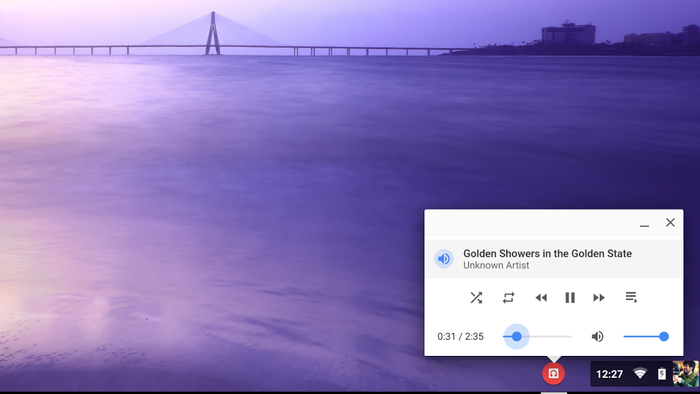
Task: Click the 12:27 clock in tray
Action: click(x=609, y=374)
